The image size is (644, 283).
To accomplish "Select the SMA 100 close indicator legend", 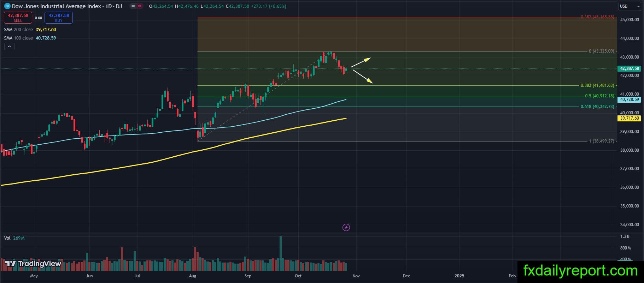I will point(18,38).
